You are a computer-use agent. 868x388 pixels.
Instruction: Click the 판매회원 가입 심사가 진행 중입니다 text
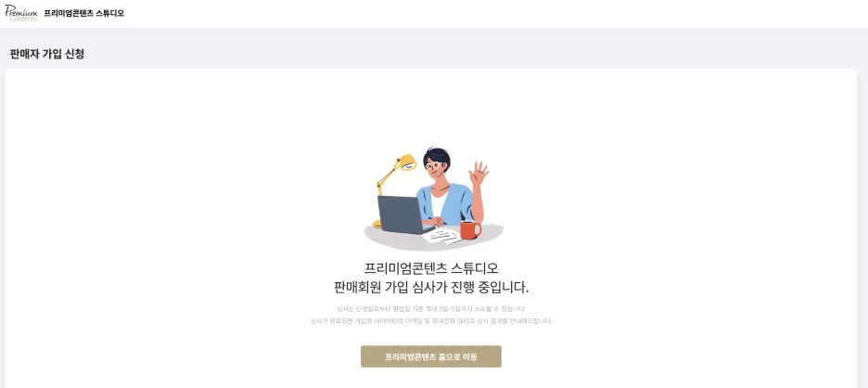[x=431, y=288]
